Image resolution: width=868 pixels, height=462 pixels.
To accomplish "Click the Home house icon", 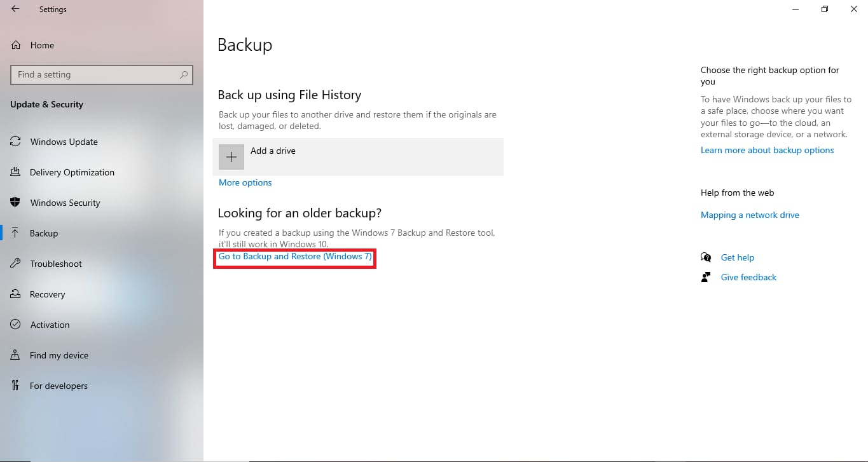I will pos(15,45).
